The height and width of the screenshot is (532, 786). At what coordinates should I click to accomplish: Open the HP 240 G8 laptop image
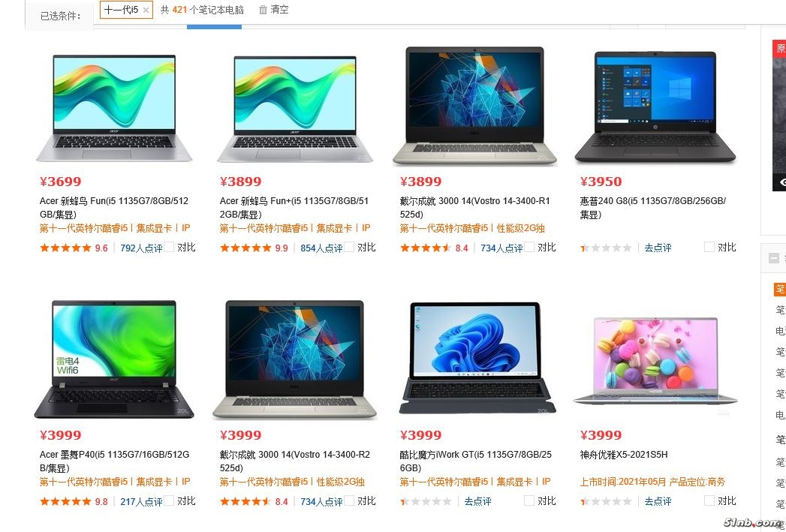pos(655,107)
